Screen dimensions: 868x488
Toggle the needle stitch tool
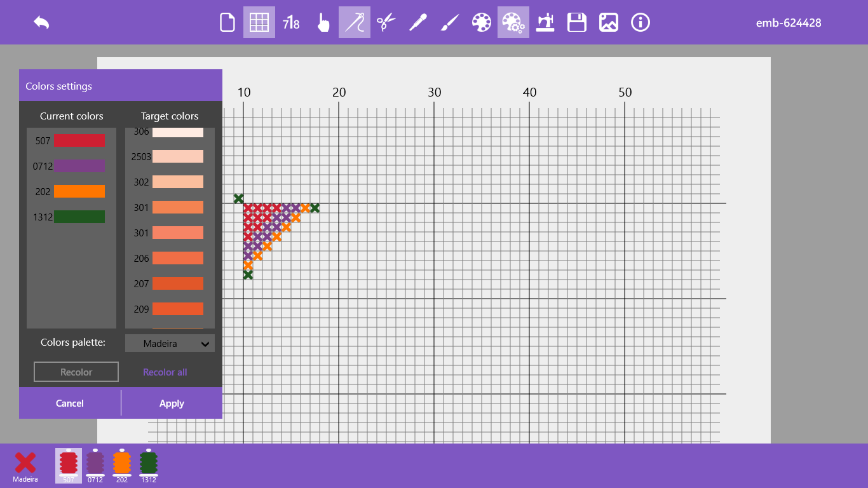(x=355, y=23)
